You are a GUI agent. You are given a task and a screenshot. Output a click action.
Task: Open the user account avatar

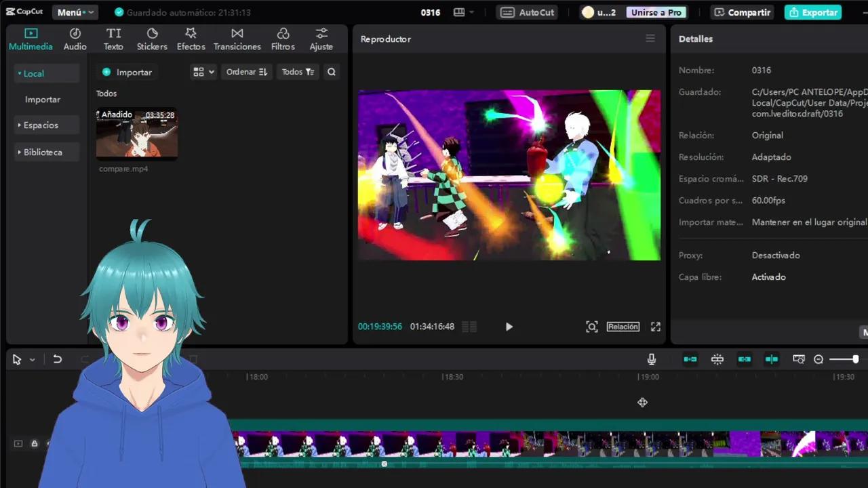coord(588,12)
